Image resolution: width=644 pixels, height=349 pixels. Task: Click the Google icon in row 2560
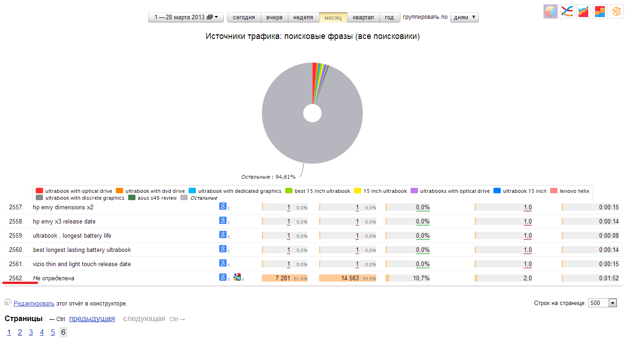223,249
